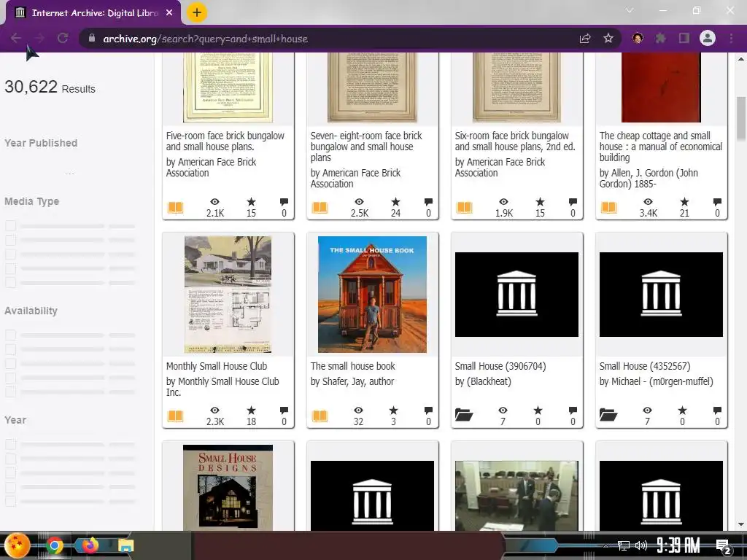Open The small house book title

(352, 366)
